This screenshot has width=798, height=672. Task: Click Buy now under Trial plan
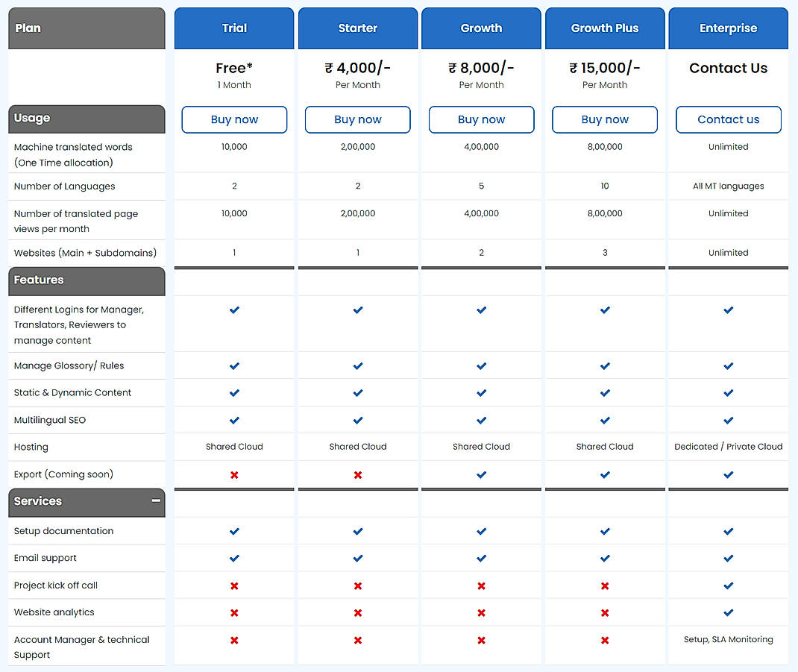pos(234,119)
